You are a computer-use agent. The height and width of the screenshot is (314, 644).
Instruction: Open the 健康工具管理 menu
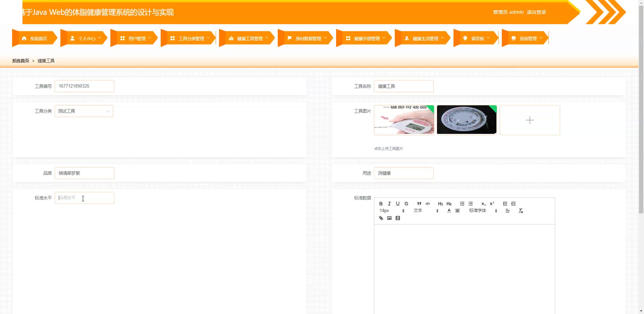click(x=247, y=39)
